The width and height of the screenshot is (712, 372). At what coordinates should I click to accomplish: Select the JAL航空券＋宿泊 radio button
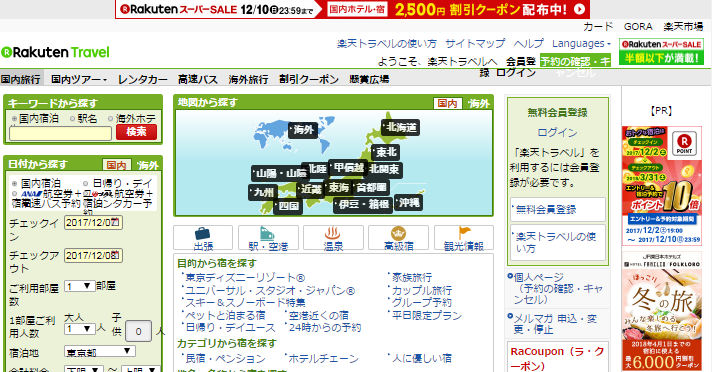[x=85, y=194]
